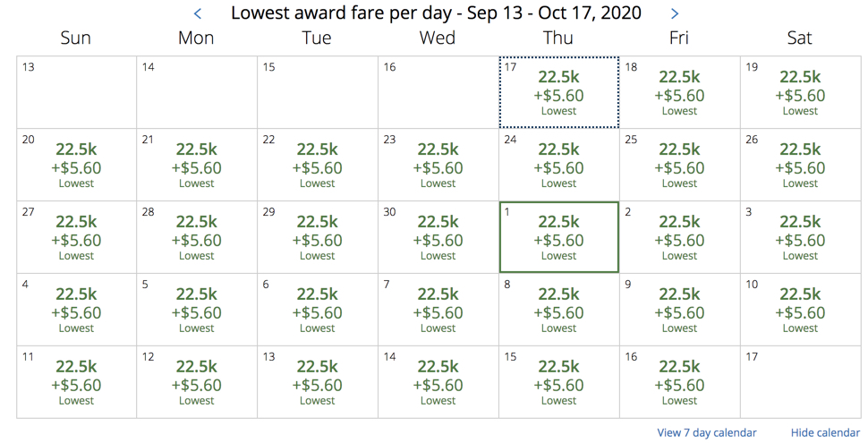Click the Hide calendar link
The image size is (868, 443).
pos(825,433)
